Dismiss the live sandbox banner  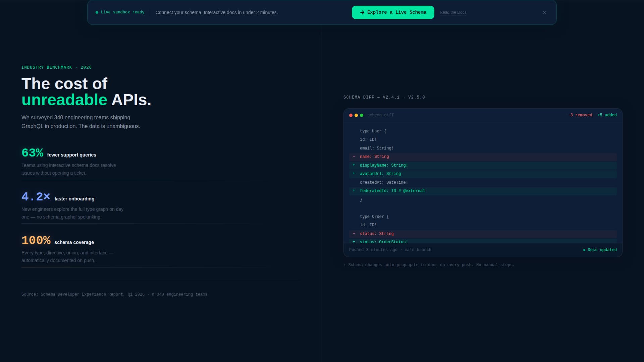click(544, 12)
